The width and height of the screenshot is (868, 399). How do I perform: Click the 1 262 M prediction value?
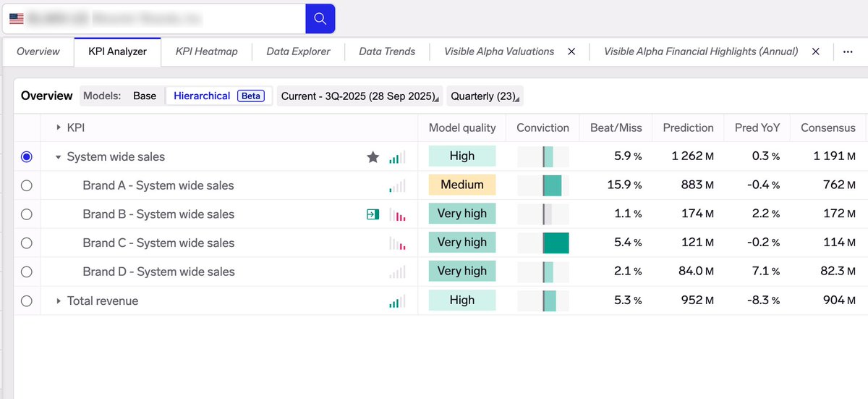692,156
